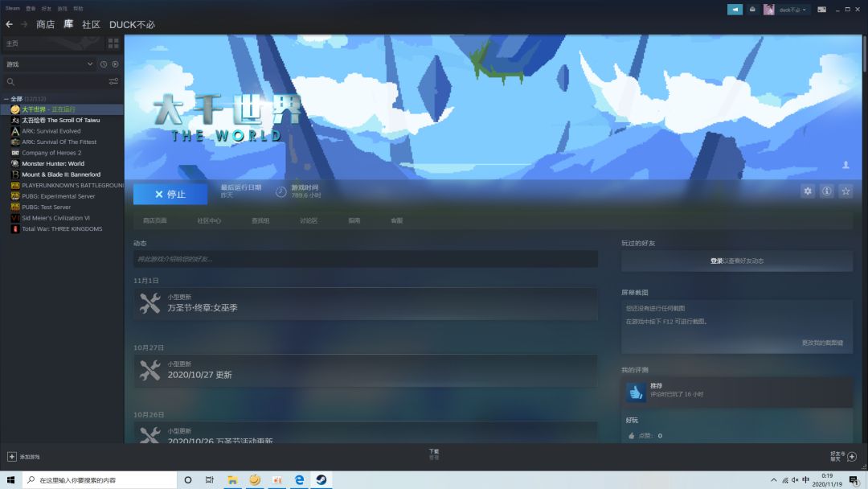Select The Scroll Of Taiwu game
Screen dimensions: 868x489
62,120
